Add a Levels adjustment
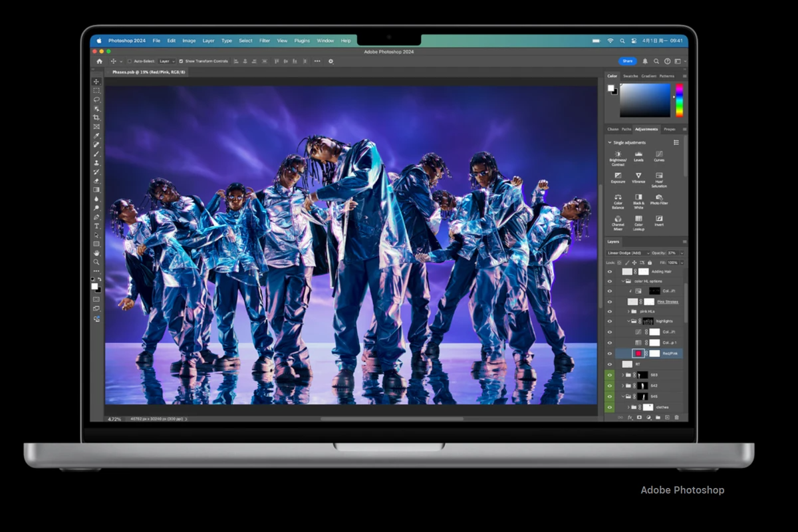The image size is (798, 532). 638,156
